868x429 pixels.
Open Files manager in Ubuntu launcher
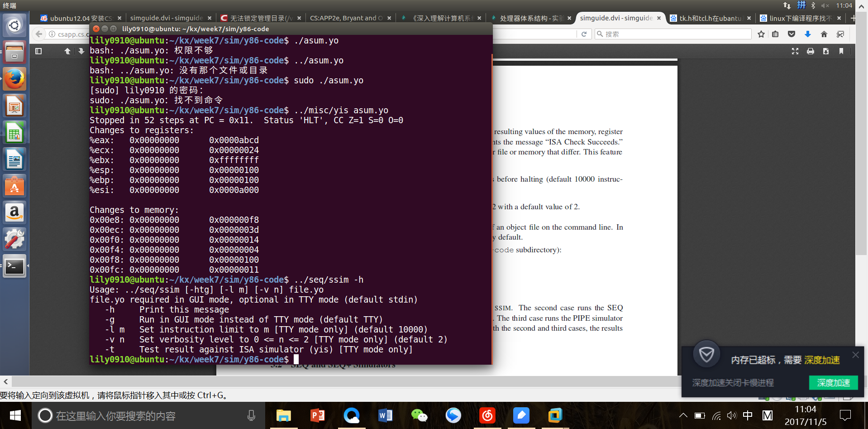click(14, 52)
